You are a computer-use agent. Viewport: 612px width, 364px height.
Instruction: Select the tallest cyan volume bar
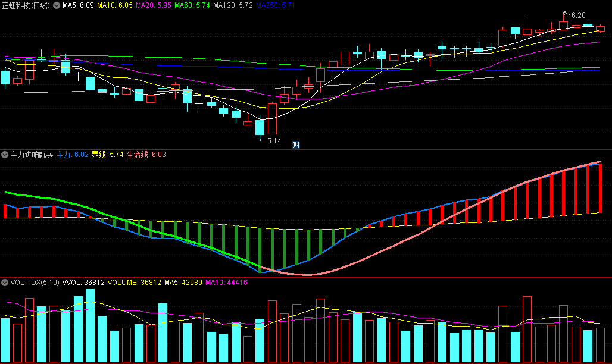[90, 326]
